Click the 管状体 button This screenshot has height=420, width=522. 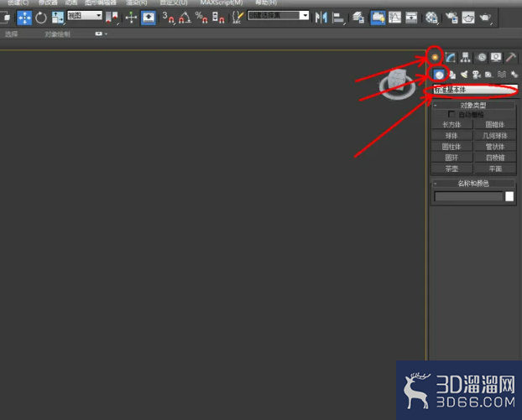tap(495, 147)
